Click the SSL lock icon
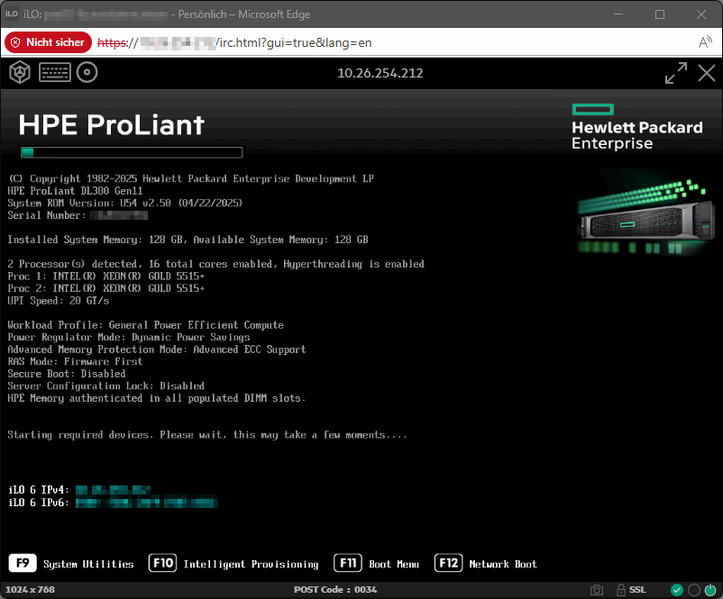The width and height of the screenshot is (723, 599). click(621, 590)
